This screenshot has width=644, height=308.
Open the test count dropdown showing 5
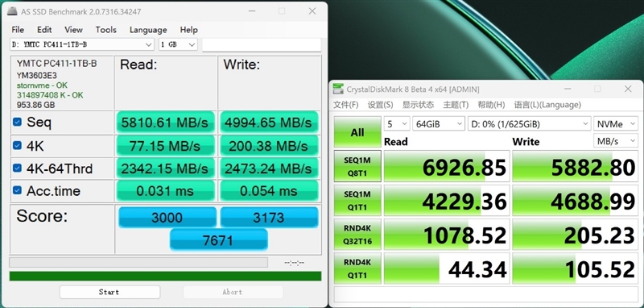click(396, 124)
